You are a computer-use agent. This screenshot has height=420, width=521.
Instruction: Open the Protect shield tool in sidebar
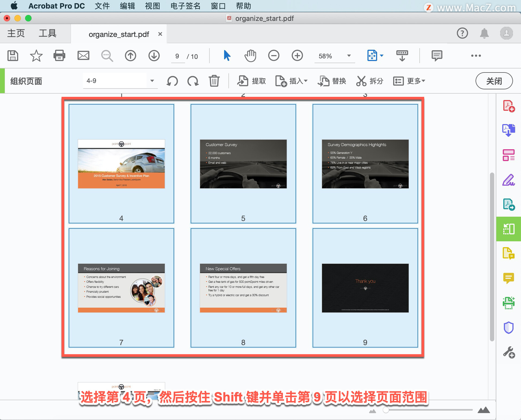509,327
